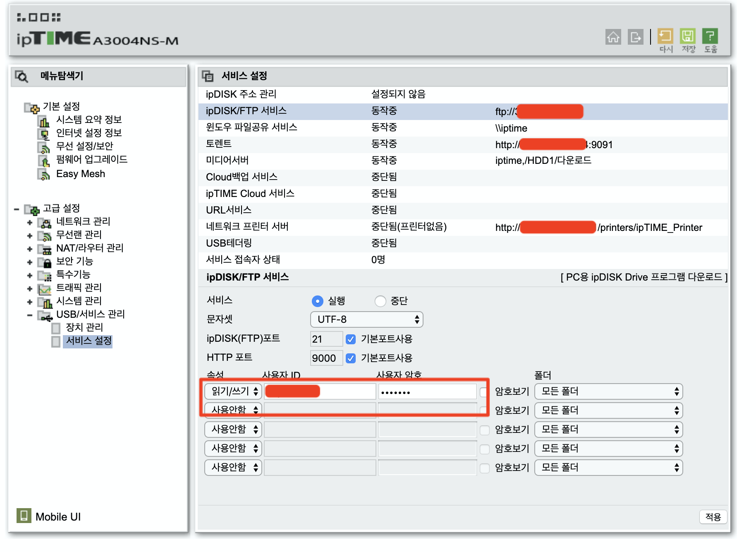Check 암호보기 on the fourth user row
The image size is (756, 552).
point(484,449)
